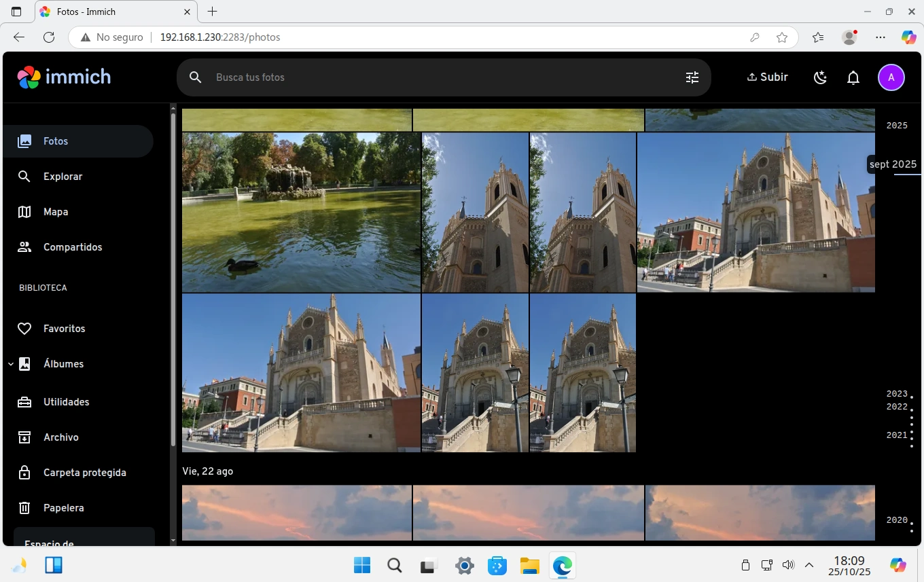924x582 pixels.
Task: Open search filter options icon
Action: [x=692, y=77]
